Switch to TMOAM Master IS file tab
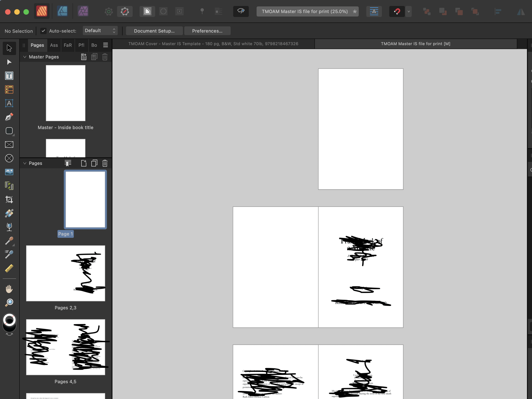Image resolution: width=532 pixels, height=399 pixels. point(415,44)
